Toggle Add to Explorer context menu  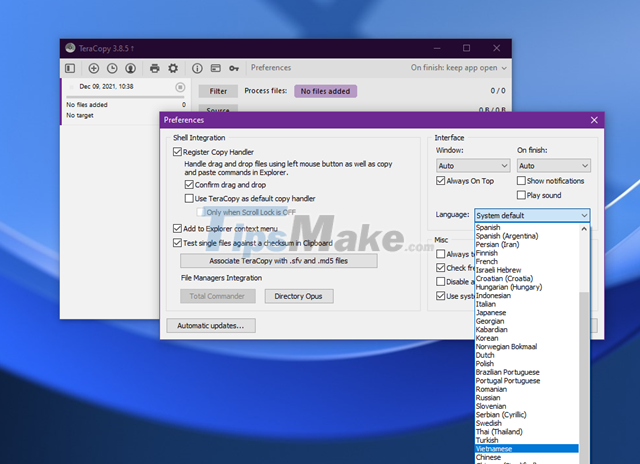tap(177, 228)
